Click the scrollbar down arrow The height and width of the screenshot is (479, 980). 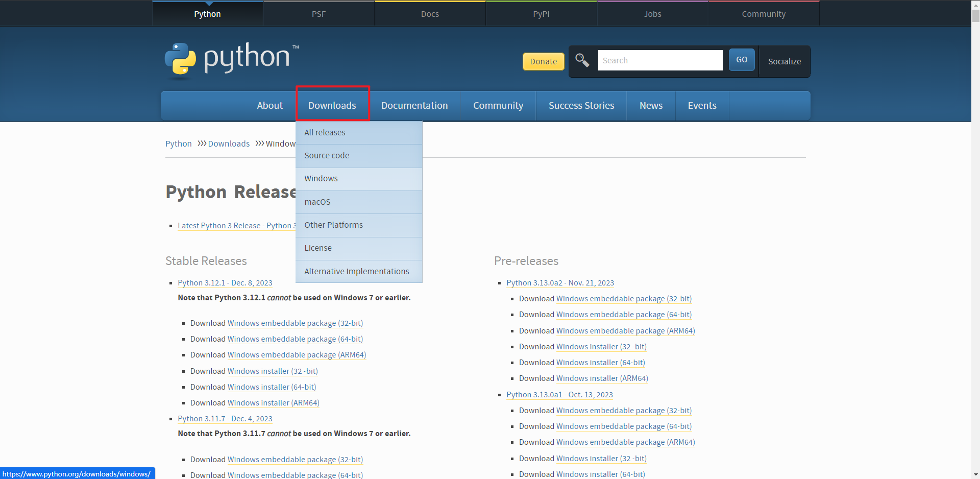click(x=975, y=474)
